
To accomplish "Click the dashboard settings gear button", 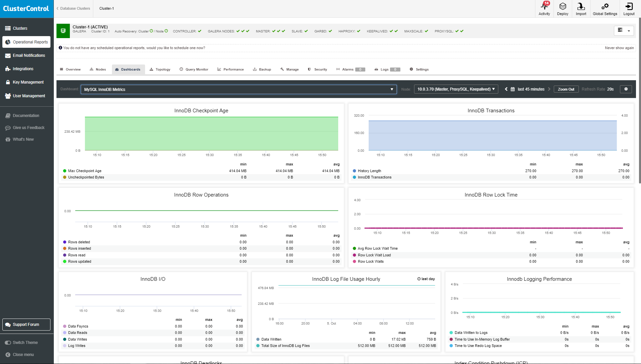I will (626, 89).
